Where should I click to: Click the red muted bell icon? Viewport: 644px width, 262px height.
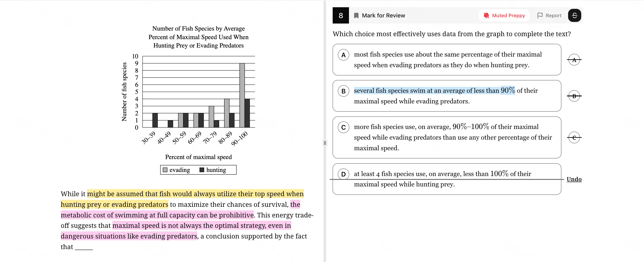pos(487,15)
